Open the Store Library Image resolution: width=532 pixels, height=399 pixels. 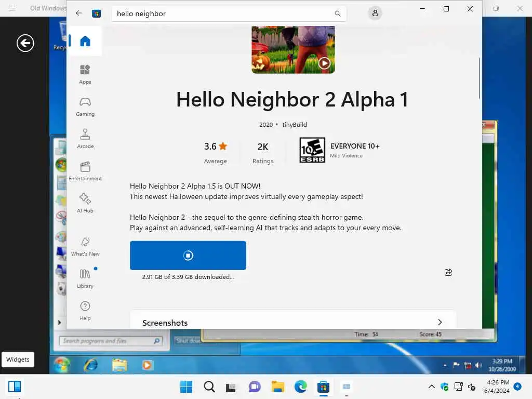coord(85,278)
